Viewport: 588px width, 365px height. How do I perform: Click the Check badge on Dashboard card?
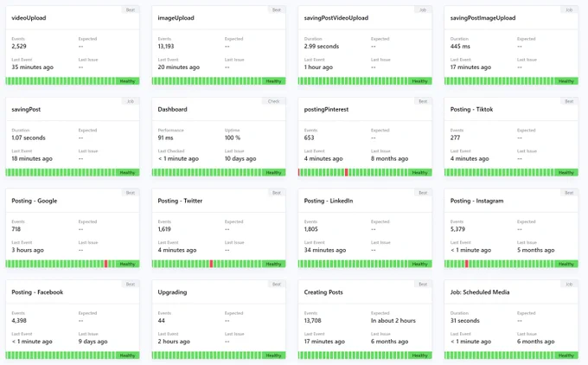tap(274, 101)
